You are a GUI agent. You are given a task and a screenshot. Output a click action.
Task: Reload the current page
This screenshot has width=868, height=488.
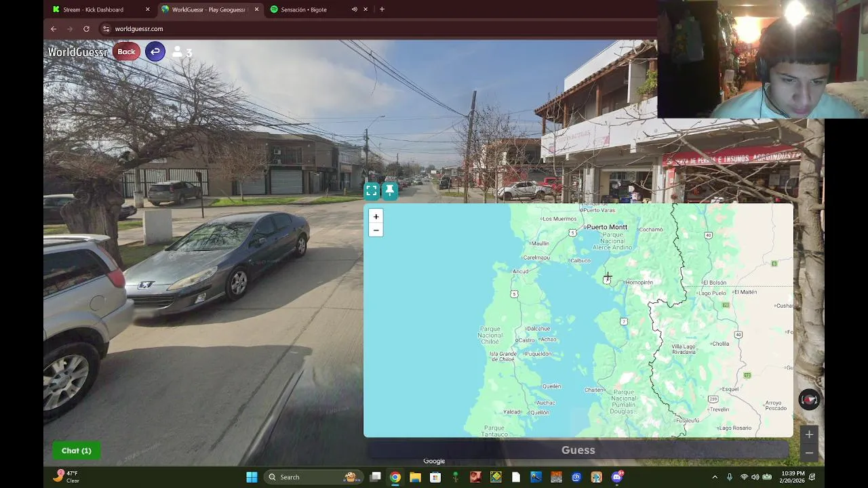(x=86, y=29)
